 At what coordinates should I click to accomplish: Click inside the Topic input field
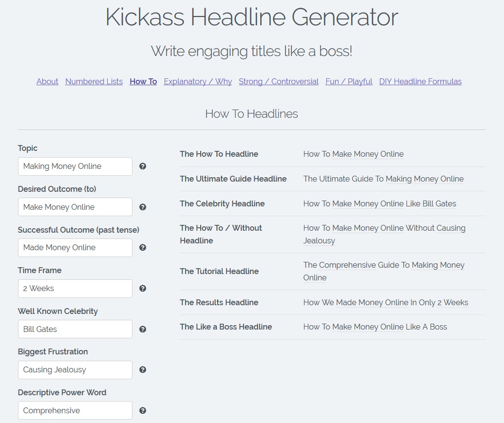(75, 166)
